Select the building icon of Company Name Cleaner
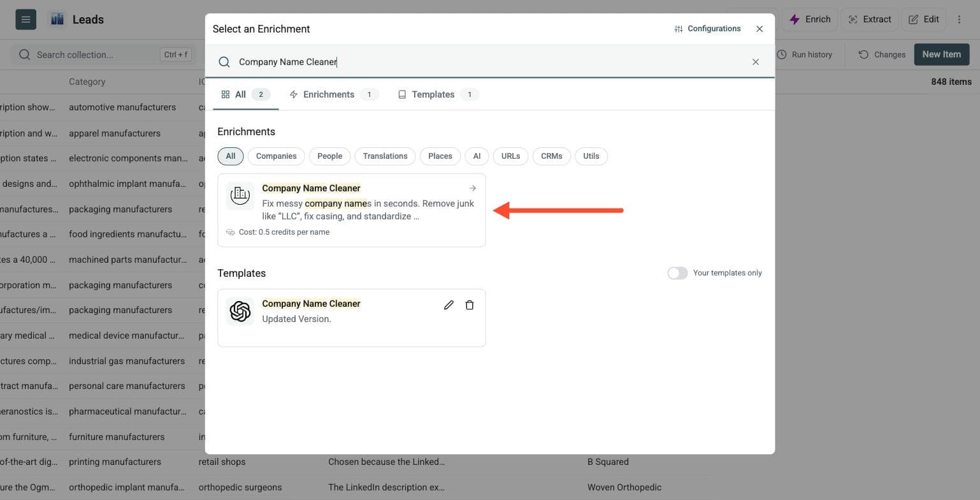The image size is (980, 500). pyautogui.click(x=240, y=195)
